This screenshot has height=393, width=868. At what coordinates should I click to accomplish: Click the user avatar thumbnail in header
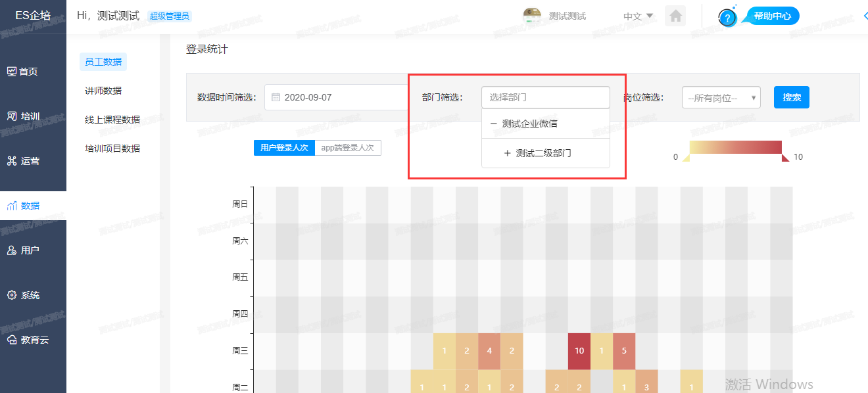click(532, 16)
